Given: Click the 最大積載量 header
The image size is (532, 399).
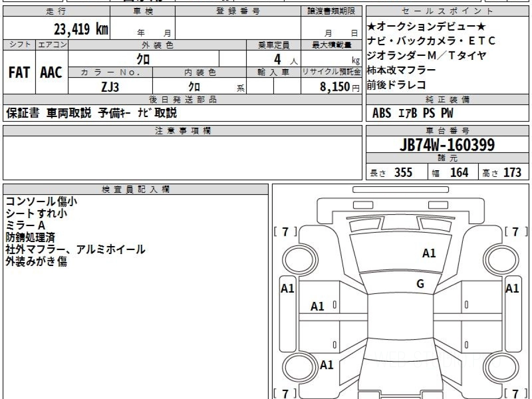Looking at the screenshot, I should (x=331, y=45).
